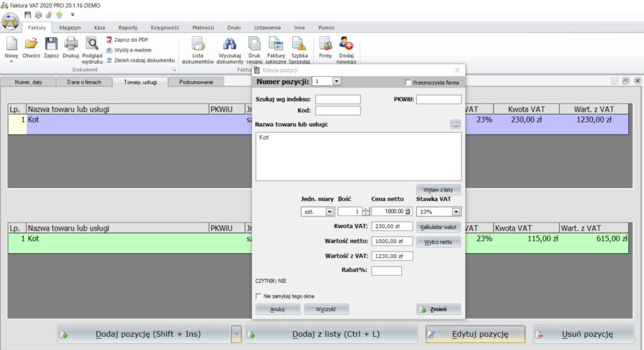The width and height of the screenshot is (644, 350).
Task: Open Podgląd wydruku print preview
Action: (92, 45)
